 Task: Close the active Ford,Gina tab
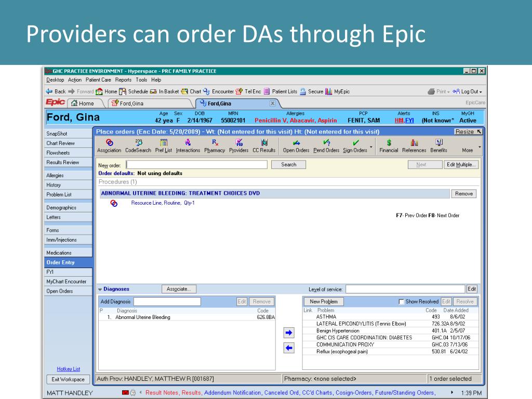click(272, 103)
